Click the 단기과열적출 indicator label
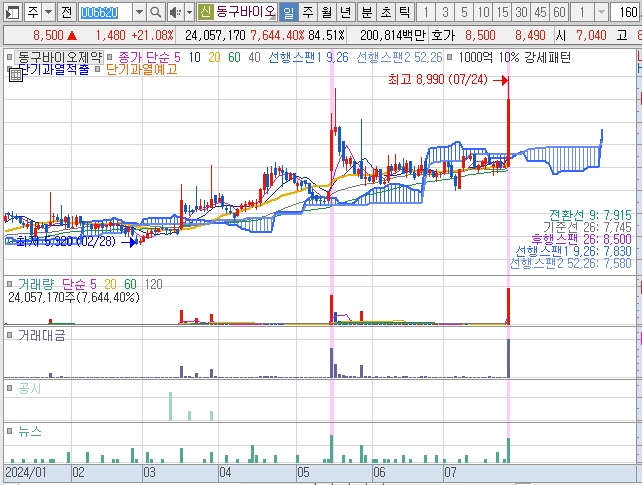642x485 pixels. point(54,70)
